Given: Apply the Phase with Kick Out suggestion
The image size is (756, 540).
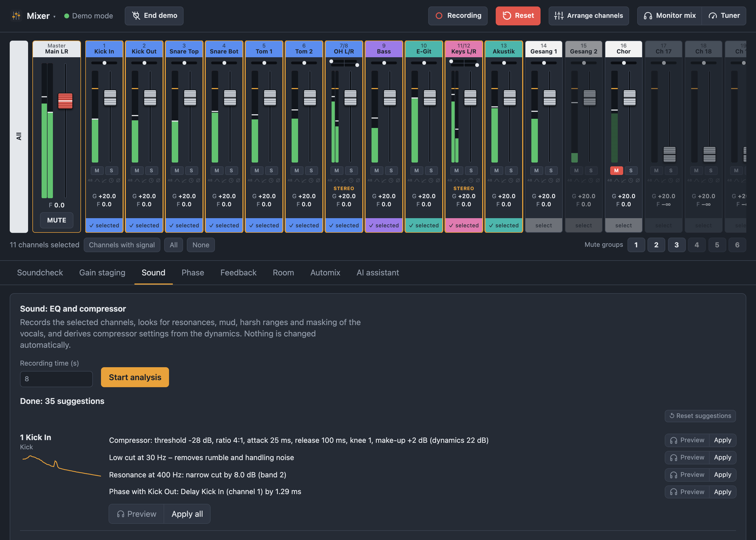Looking at the screenshot, I should (722, 492).
